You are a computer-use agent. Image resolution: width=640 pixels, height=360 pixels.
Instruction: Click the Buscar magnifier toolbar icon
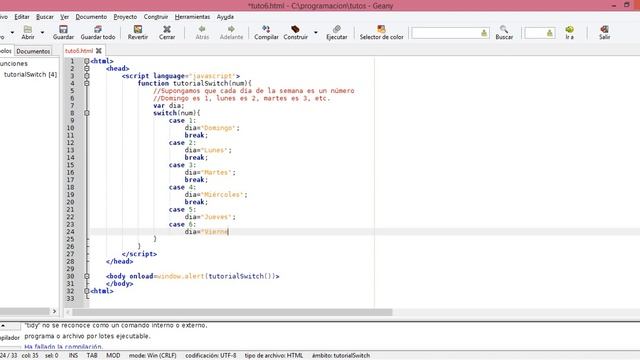[504, 32]
